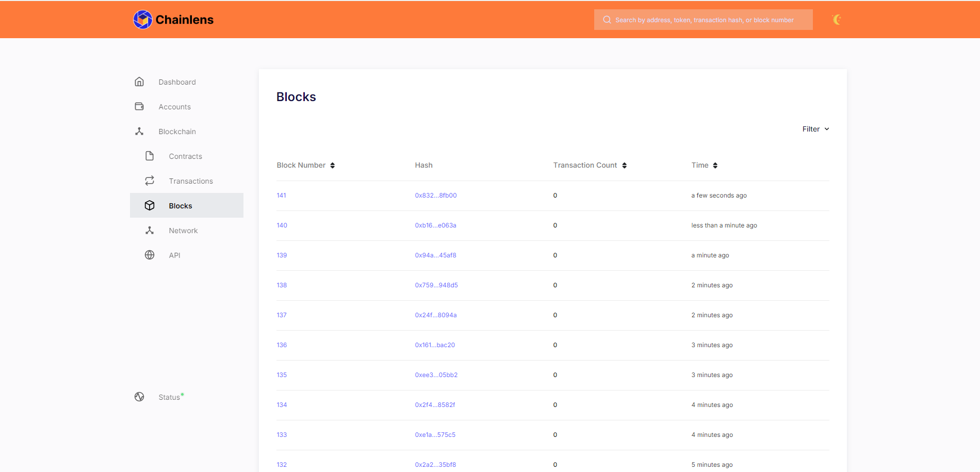Screen dimensions: 980x472
Task: Open block 136
Action: (x=282, y=345)
